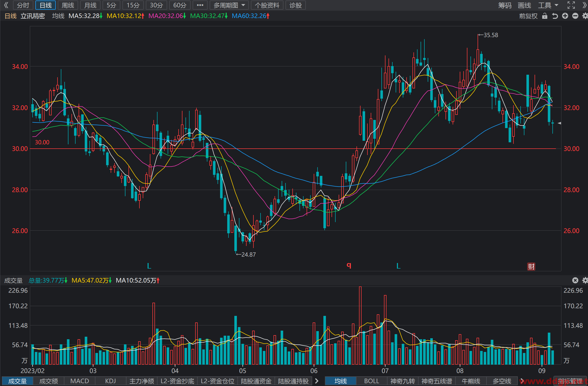
Task: Open the 工具 tools dropdown
Action: point(548,5)
